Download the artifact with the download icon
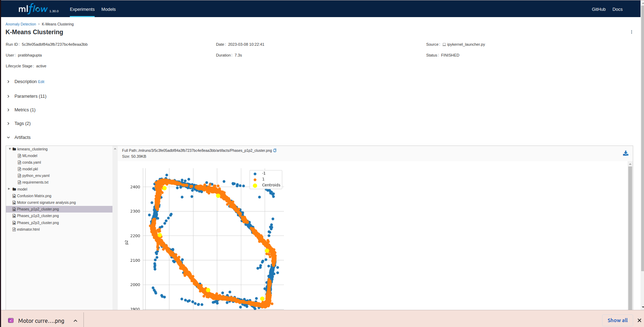This screenshot has width=644, height=327. (625, 153)
